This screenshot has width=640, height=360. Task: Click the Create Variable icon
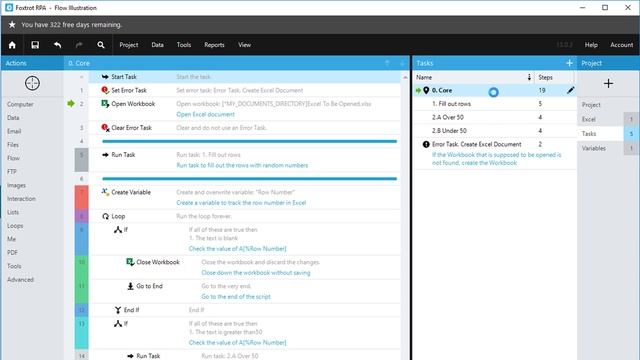pyautogui.click(x=105, y=192)
